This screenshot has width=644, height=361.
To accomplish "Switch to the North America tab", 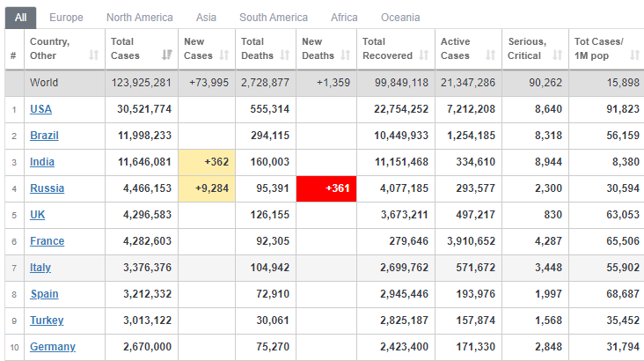I will pyautogui.click(x=140, y=18).
